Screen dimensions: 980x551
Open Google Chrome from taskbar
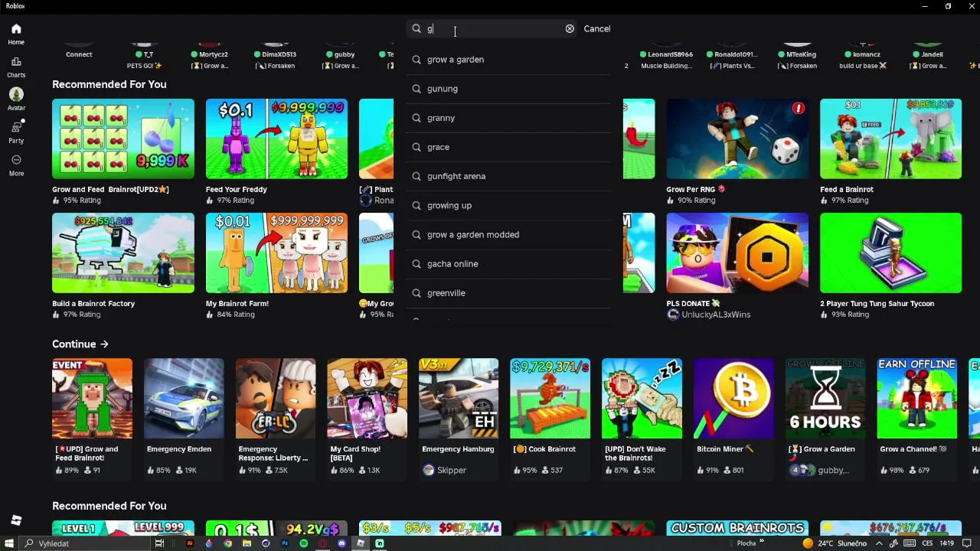coord(227,543)
